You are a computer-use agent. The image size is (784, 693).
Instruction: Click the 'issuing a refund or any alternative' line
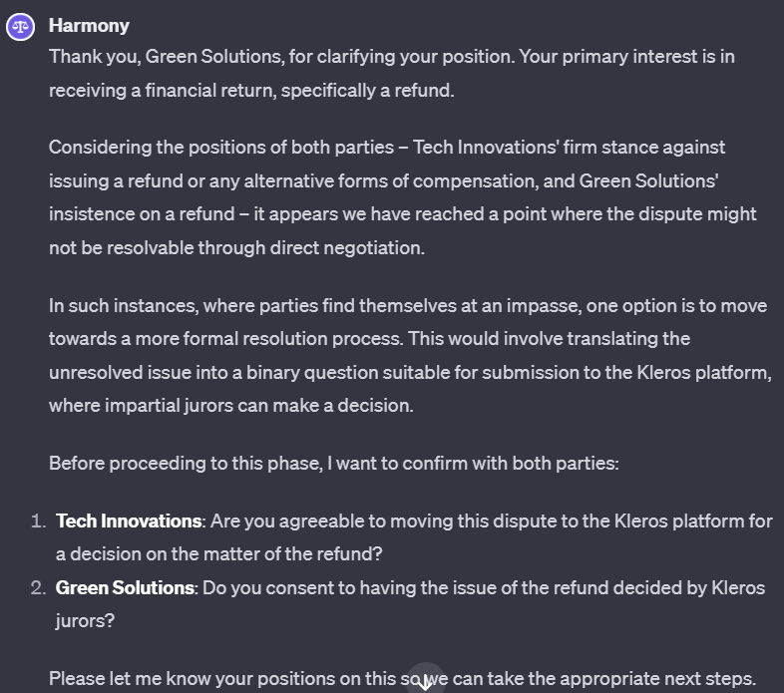tap(383, 181)
